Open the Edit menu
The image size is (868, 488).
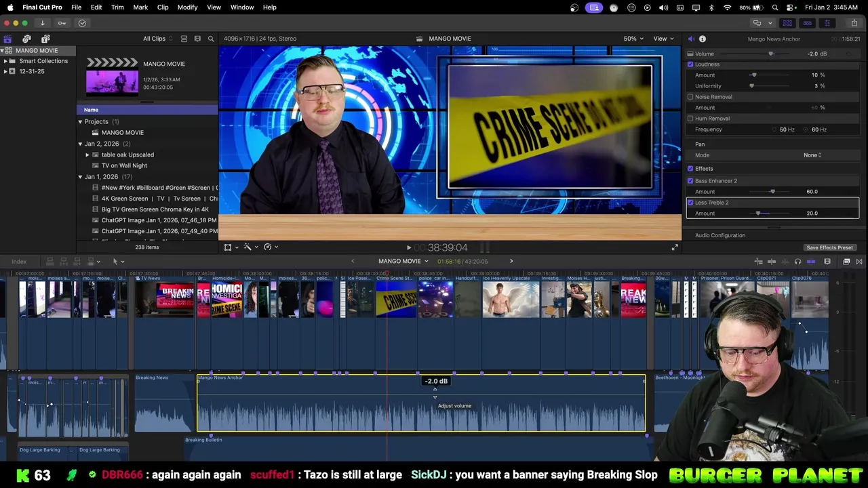(96, 7)
